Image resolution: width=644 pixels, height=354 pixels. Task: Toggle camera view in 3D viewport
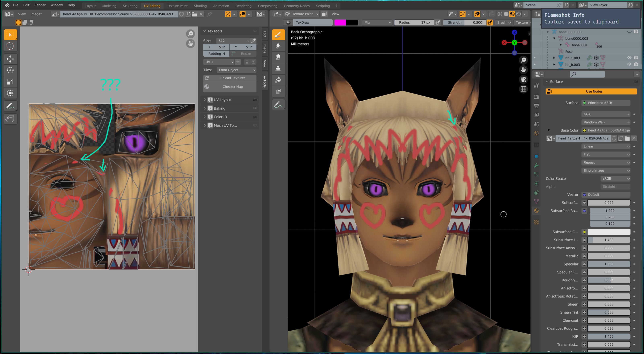point(523,79)
